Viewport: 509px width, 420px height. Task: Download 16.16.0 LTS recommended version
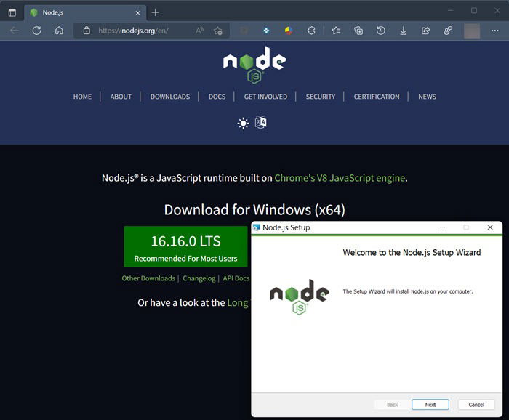185,247
